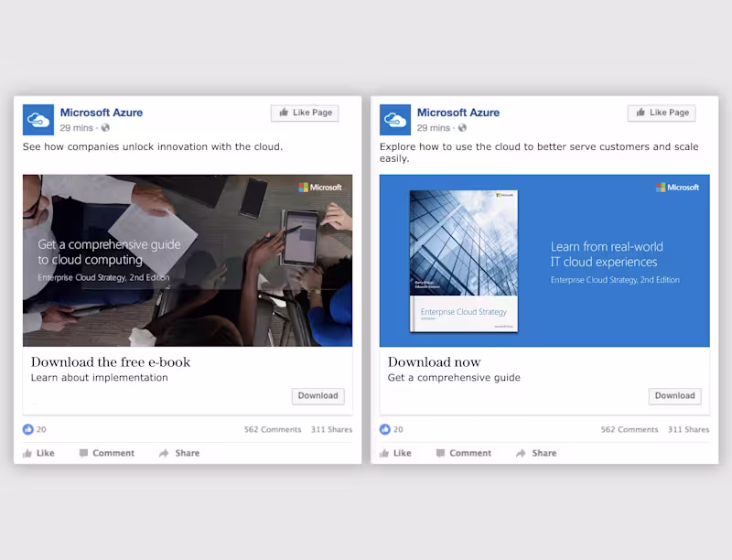This screenshot has height=560, width=732.
Task: Click the 20 likes count in left ad
Action: tap(41, 429)
